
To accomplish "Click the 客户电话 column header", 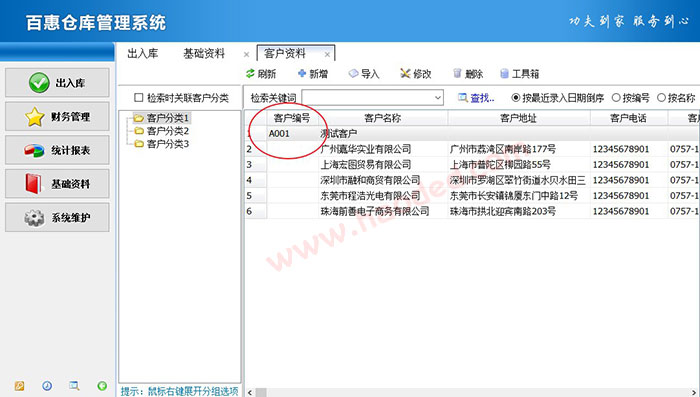I will tap(629, 118).
